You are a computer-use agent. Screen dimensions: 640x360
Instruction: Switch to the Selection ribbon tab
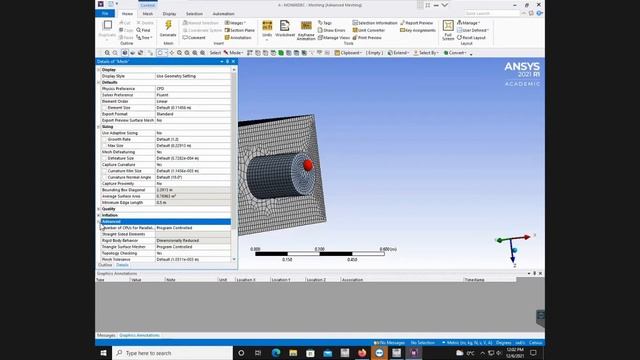tap(194, 13)
